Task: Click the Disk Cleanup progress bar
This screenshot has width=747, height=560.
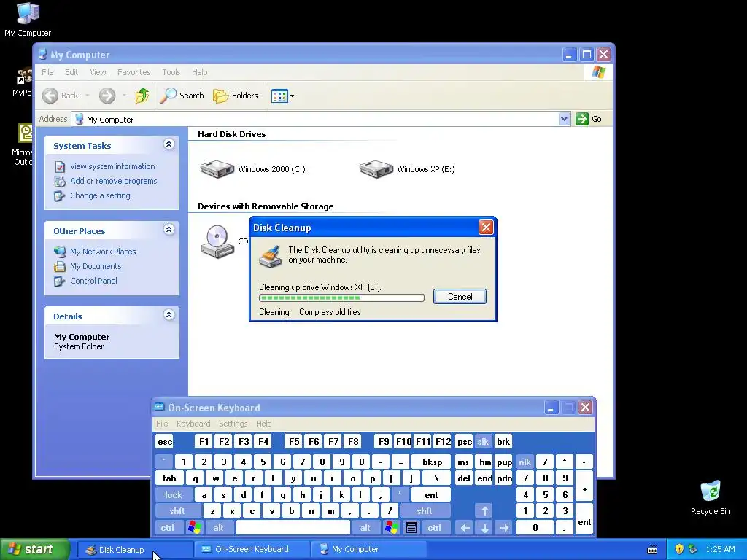Action: (341, 298)
